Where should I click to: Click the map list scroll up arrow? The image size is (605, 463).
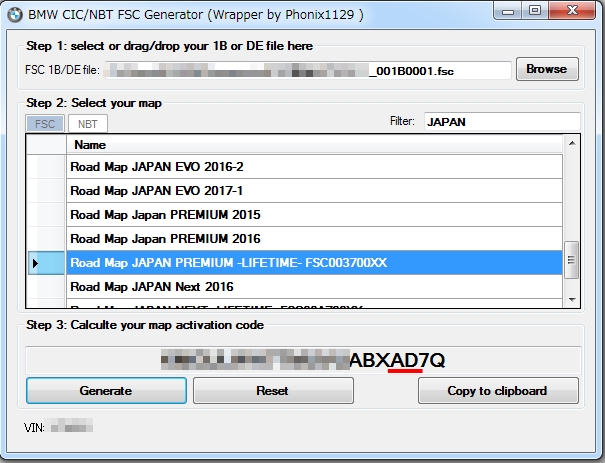click(572, 143)
